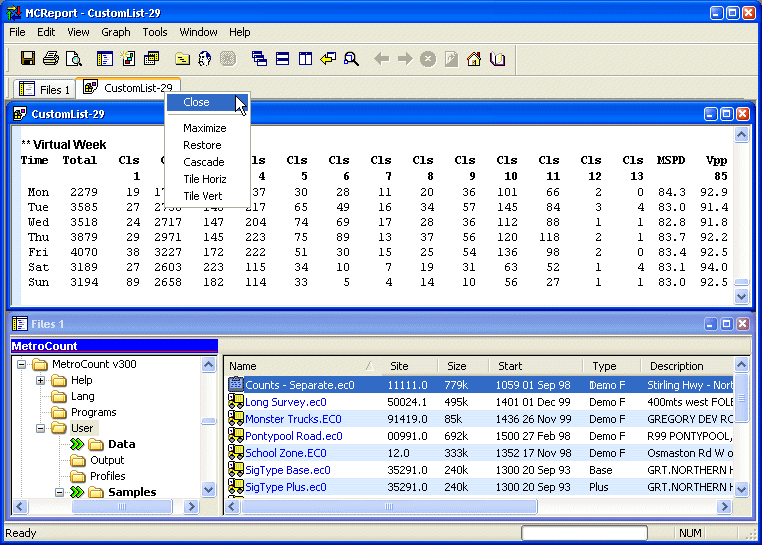This screenshot has width=762, height=545.
Task: Open the Tools menu
Action: [x=155, y=32]
